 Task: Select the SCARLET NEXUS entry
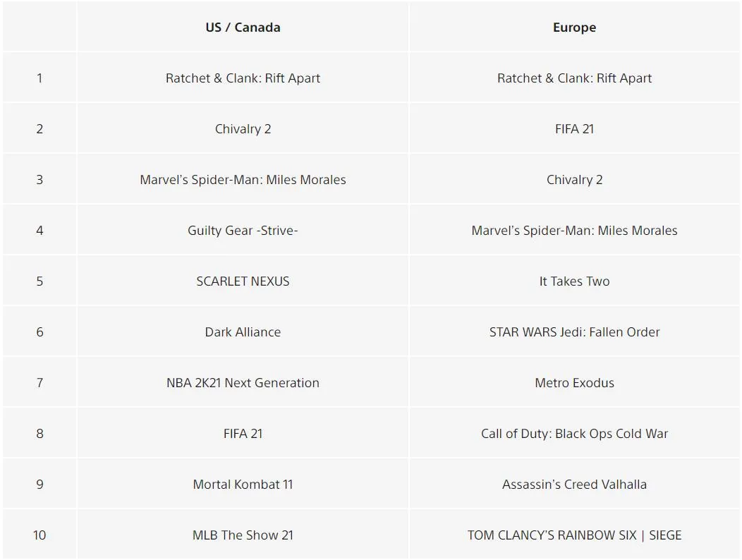(243, 281)
